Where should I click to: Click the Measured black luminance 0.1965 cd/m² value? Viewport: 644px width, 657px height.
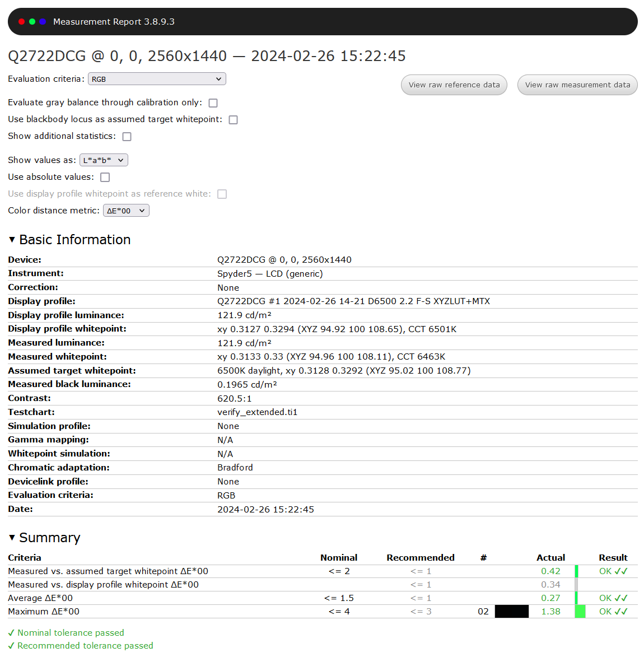(247, 385)
